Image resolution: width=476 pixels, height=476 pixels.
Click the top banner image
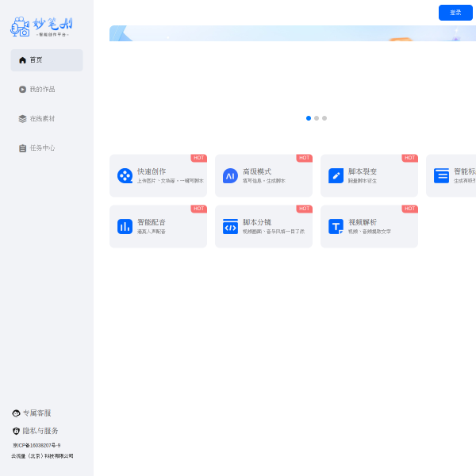tap(293, 33)
